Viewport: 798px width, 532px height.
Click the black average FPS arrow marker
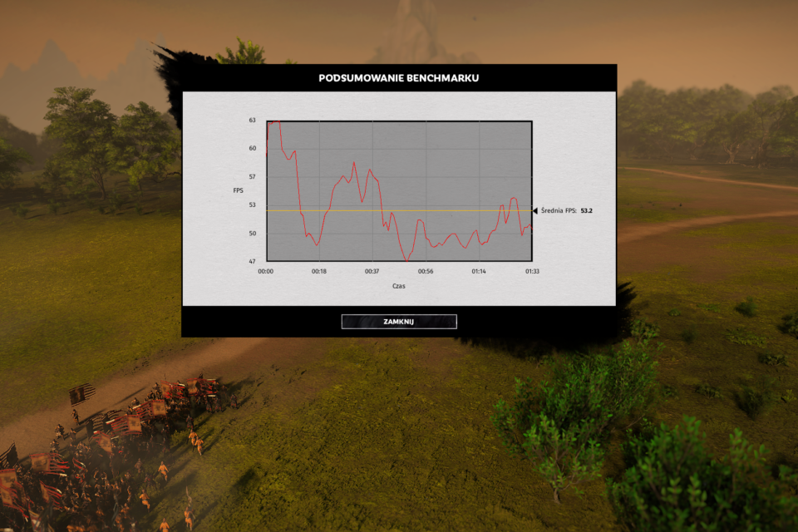pos(535,211)
